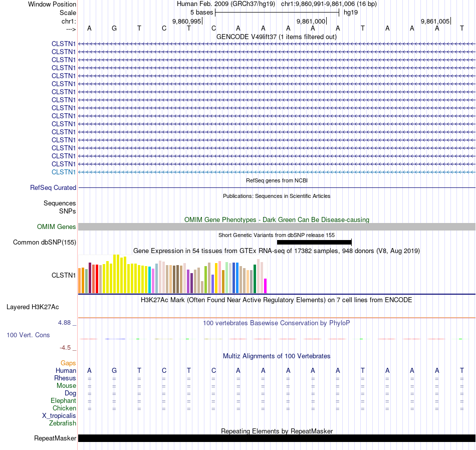Click the 100 Vert. Cons label
476x450 pixels.
[x=28, y=335]
